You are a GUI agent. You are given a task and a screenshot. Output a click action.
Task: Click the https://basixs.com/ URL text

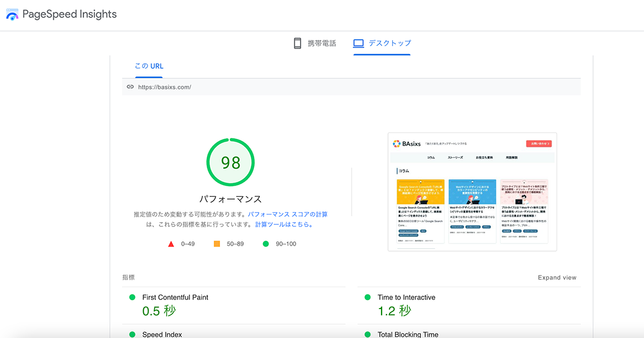click(165, 87)
